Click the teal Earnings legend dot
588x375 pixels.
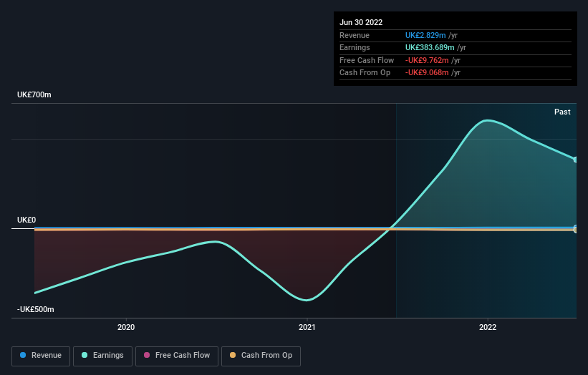pos(85,355)
